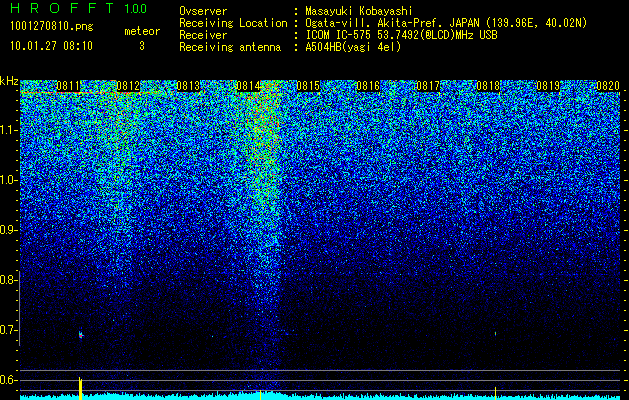Viewport: 629px width, 400px height.
Task: Click the 0812 time label
Action: point(128,86)
